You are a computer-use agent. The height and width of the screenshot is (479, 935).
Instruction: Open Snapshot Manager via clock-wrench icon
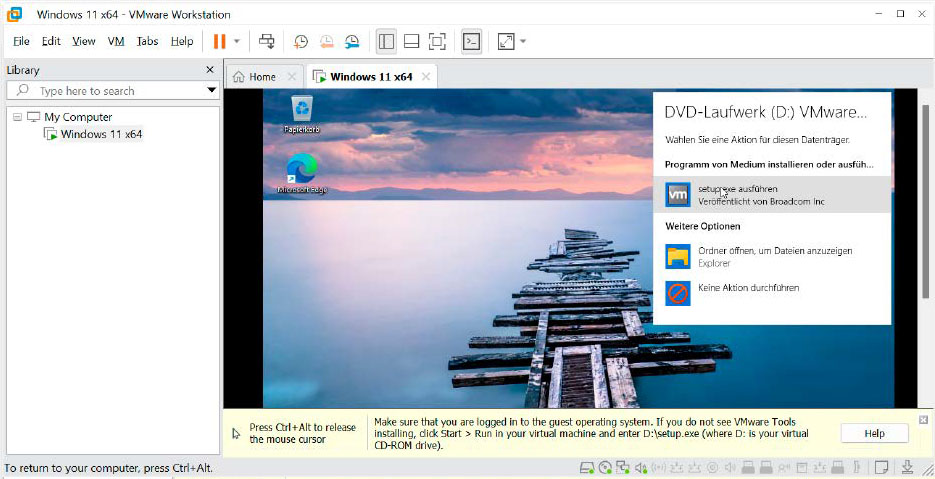tap(352, 41)
